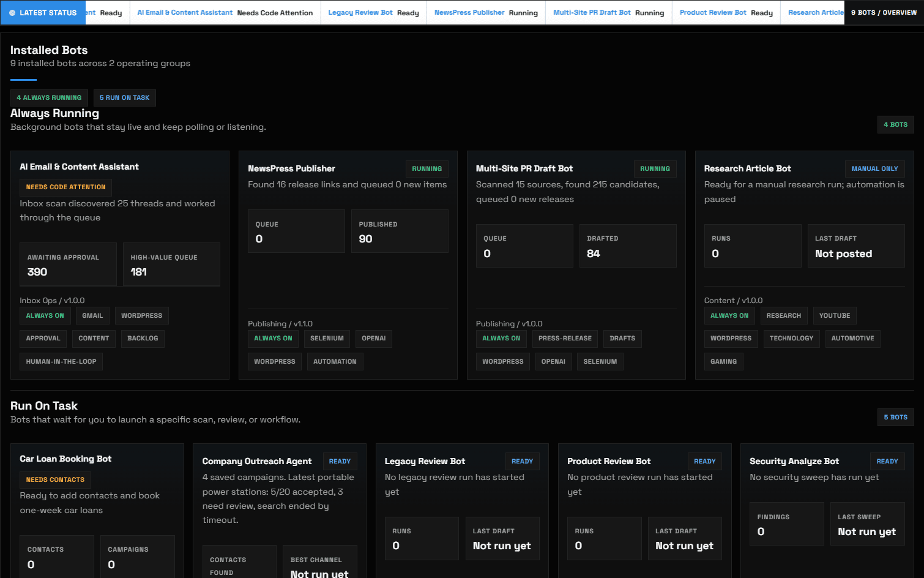Click the Published 90 stat tile
Viewport: 924px width, 578px height.
[400, 231]
